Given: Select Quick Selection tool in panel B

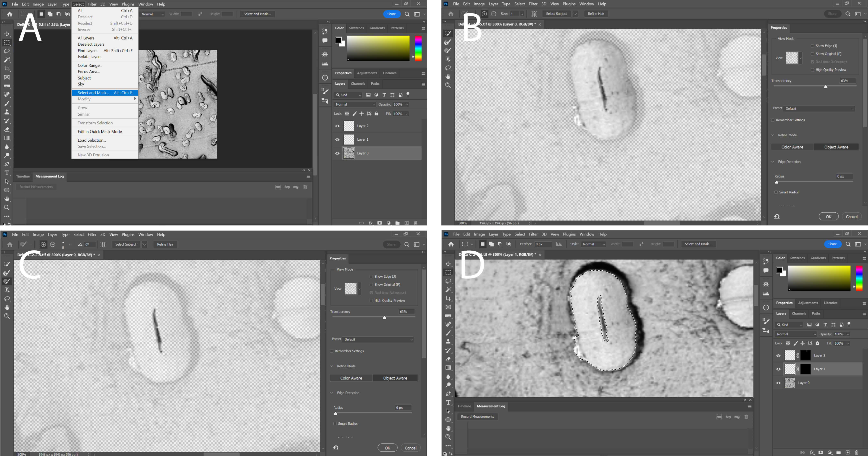Looking at the screenshot, I should pos(448,33).
